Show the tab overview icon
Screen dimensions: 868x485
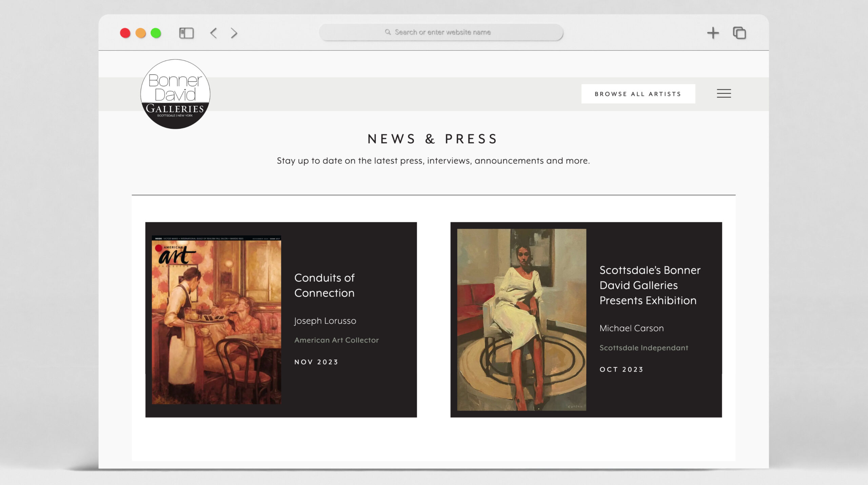(x=739, y=33)
